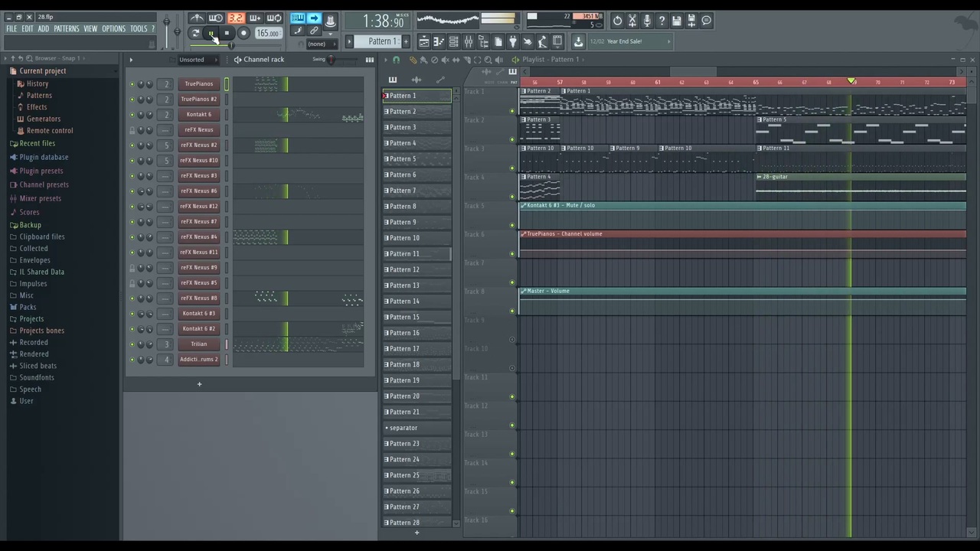The height and width of the screenshot is (551, 980).
Task: Open the graph editor in channel rack
Action: (369, 60)
